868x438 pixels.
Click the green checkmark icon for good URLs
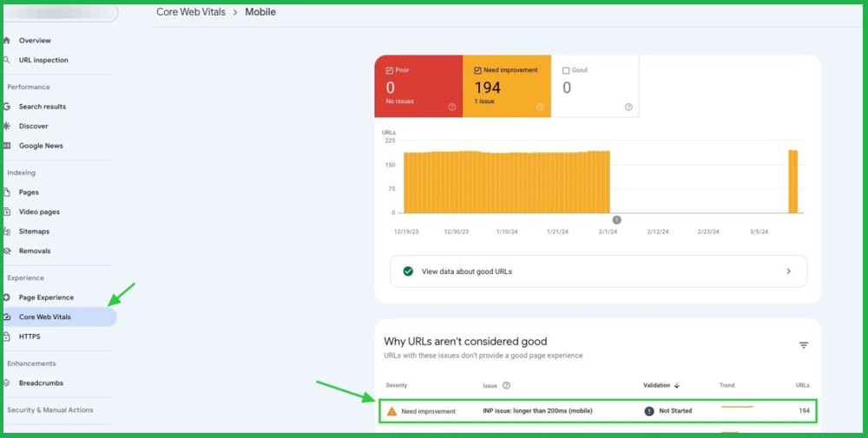tap(408, 271)
